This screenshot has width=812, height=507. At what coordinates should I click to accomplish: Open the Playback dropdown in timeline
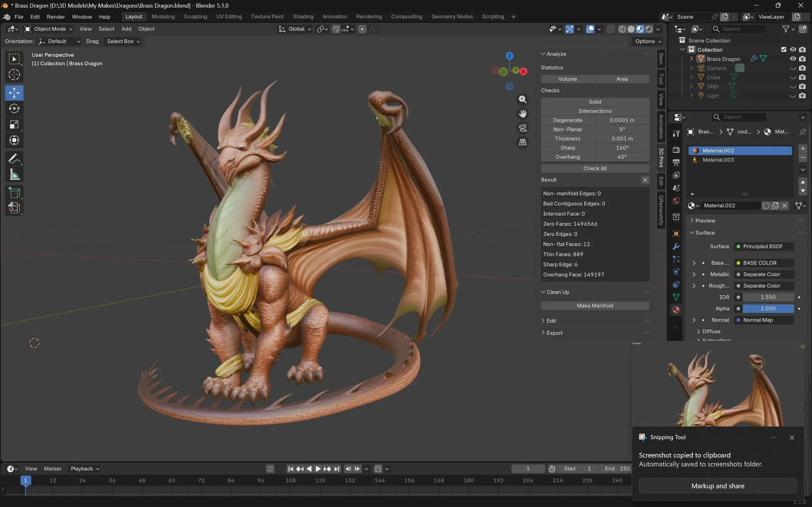85,469
